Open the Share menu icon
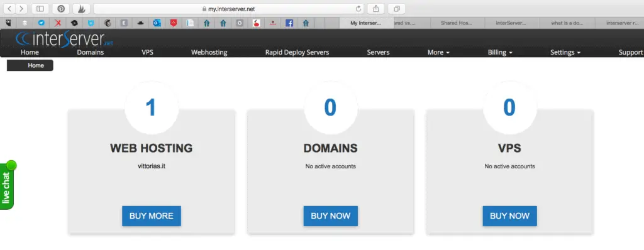The width and height of the screenshot is (644, 250). (376, 9)
